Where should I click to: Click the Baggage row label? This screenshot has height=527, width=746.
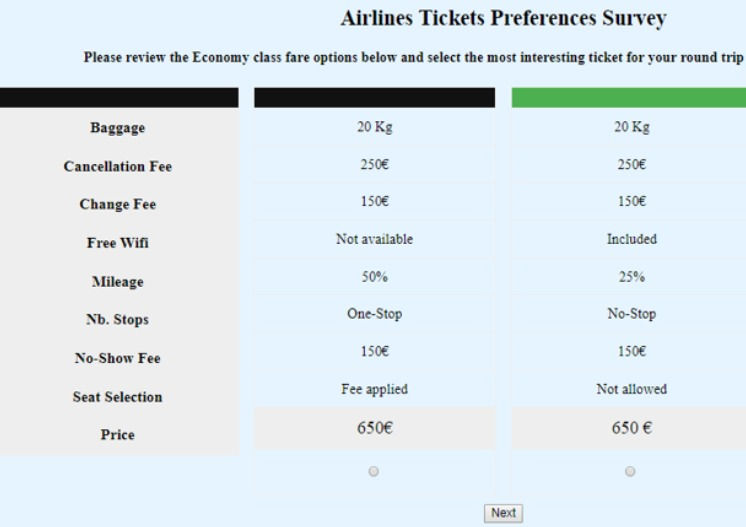pyautogui.click(x=117, y=128)
